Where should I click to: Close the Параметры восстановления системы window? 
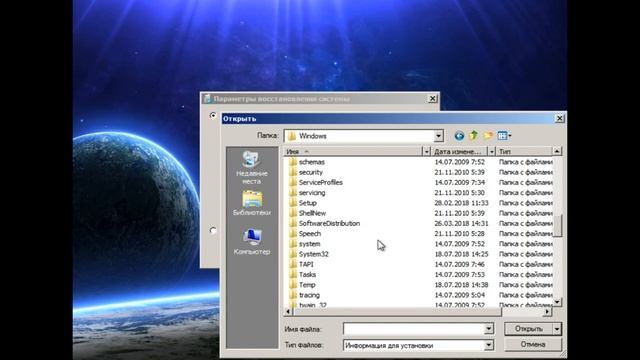432,98
